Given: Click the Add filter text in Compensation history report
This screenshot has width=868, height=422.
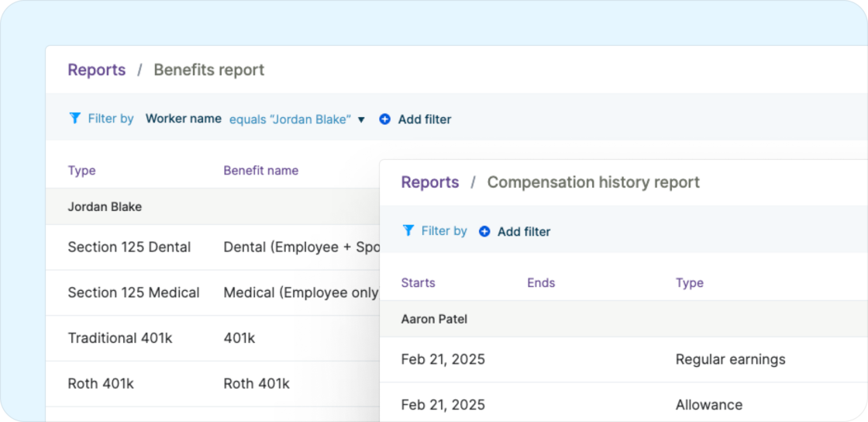Looking at the screenshot, I should coord(524,231).
